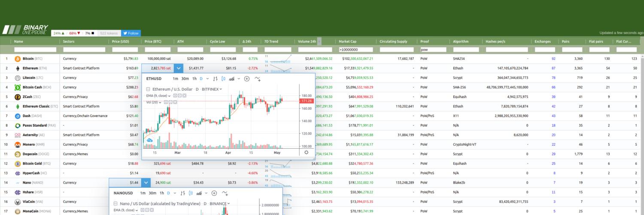Screen dimensions: 644x215
Task: Click the Ethereum coin icon
Action: coord(18,68)
